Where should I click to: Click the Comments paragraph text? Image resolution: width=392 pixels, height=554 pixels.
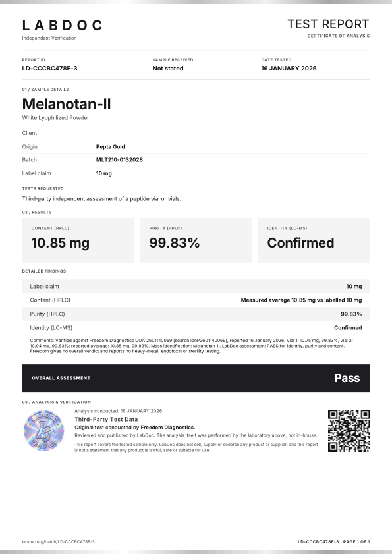point(192,346)
